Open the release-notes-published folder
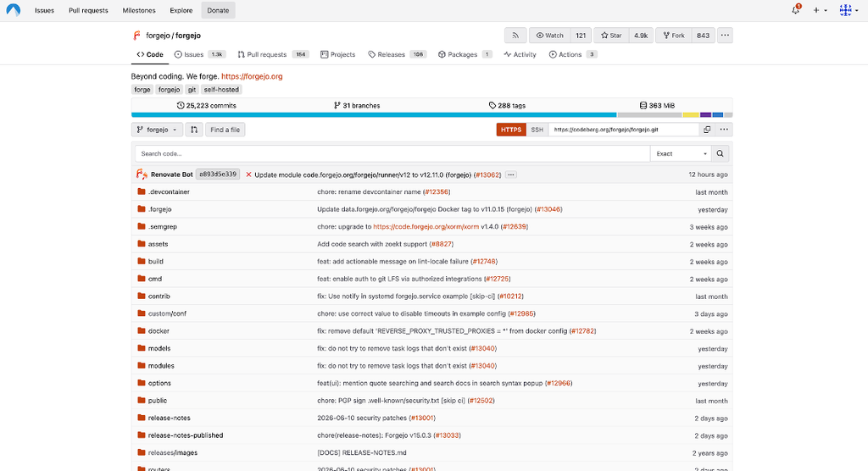 click(x=186, y=435)
